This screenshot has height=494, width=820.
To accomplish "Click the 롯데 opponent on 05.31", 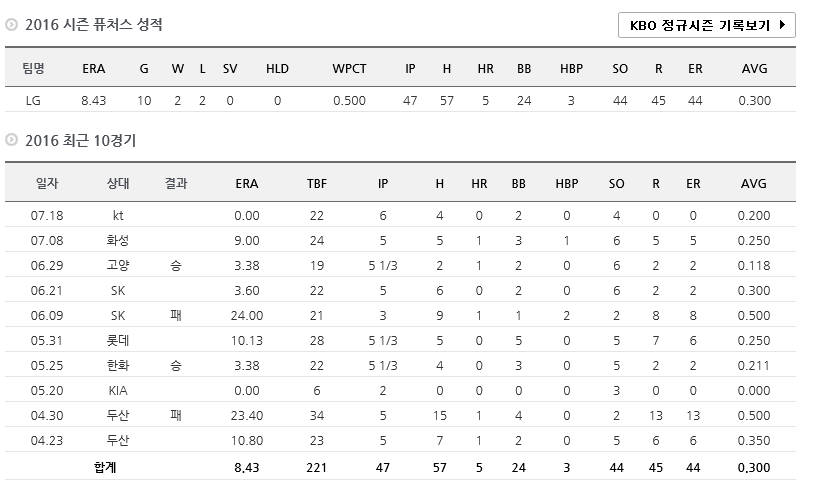I will (x=118, y=340).
